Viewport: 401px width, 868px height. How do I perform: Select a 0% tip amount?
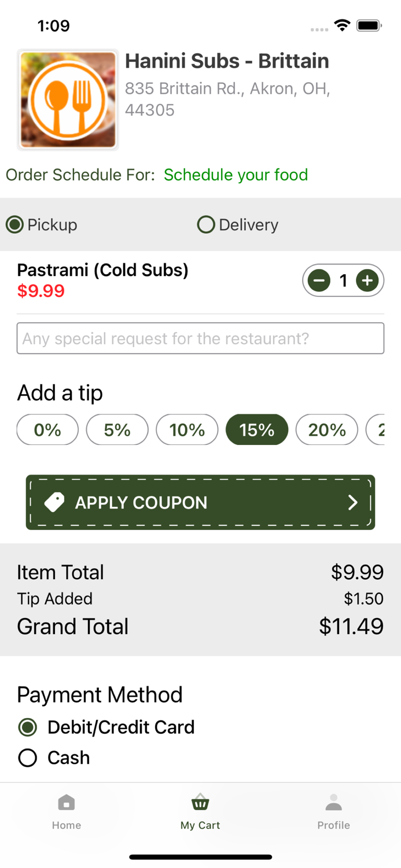point(47,429)
